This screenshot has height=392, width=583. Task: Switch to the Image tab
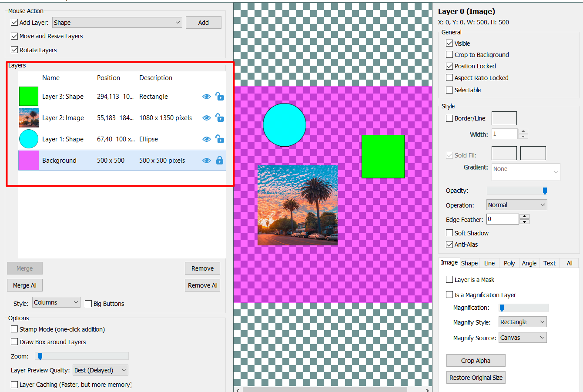(x=449, y=262)
